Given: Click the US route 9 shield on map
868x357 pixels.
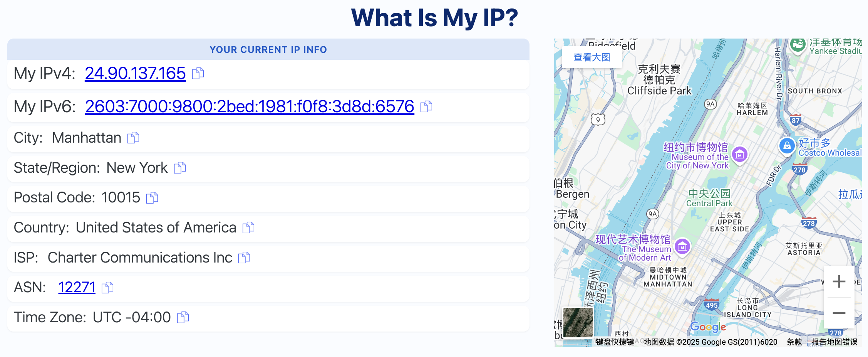Looking at the screenshot, I should coord(598,120).
